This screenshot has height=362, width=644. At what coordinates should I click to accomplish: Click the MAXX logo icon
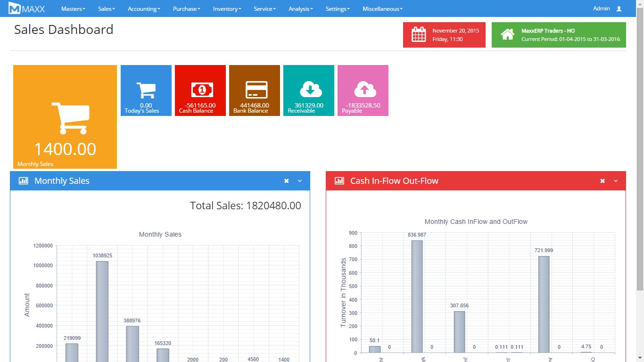click(x=15, y=8)
